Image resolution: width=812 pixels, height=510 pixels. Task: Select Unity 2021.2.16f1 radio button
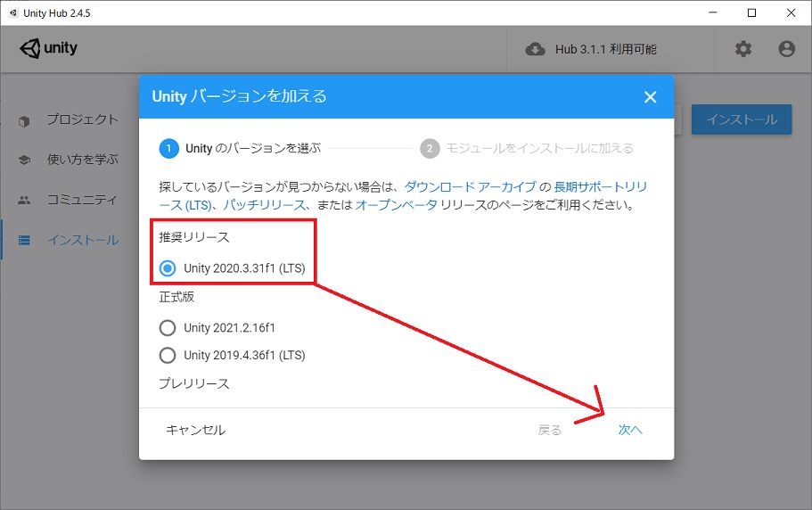pos(168,328)
